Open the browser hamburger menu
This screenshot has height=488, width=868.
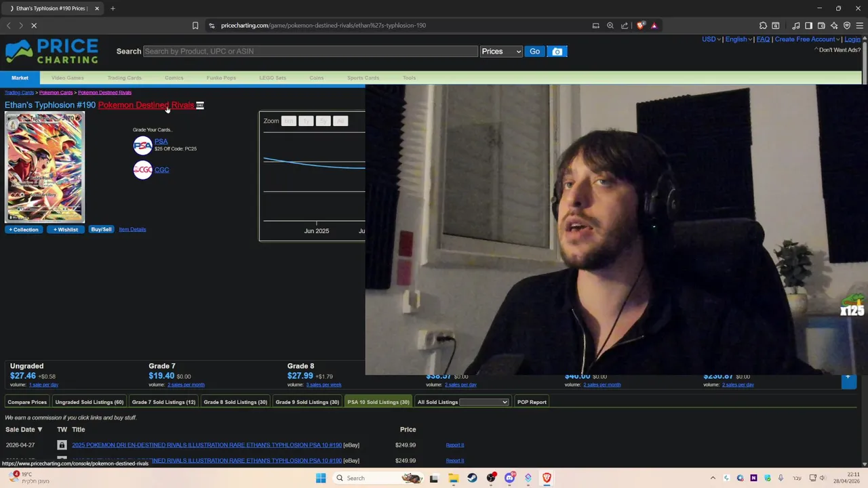pyautogui.click(x=860, y=26)
